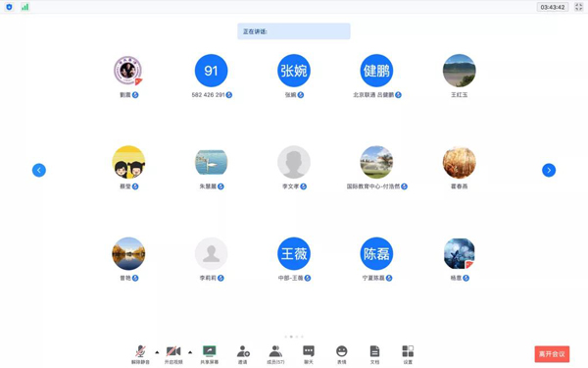Select the cartoon girls avatar
Screen dimensions: 588x368
128,162
